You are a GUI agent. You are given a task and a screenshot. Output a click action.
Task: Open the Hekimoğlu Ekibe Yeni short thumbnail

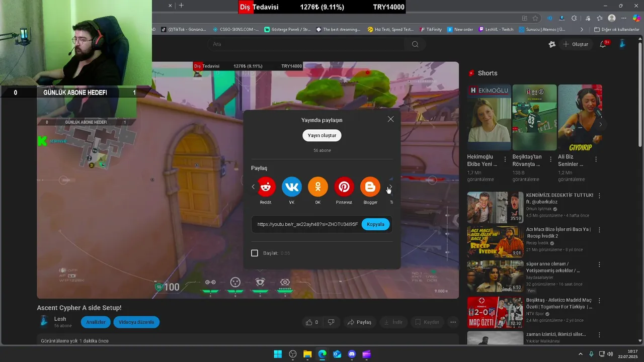tap(489, 117)
